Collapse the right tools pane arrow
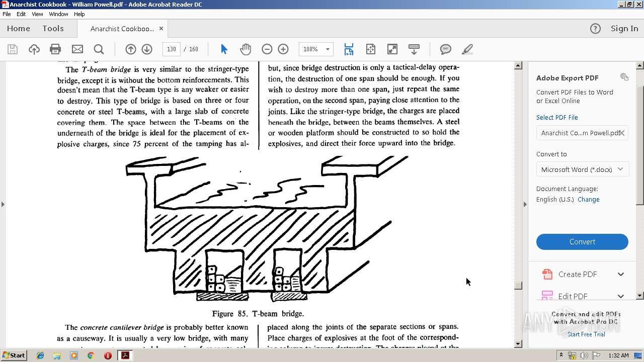The height and width of the screenshot is (362, 644). click(525, 204)
